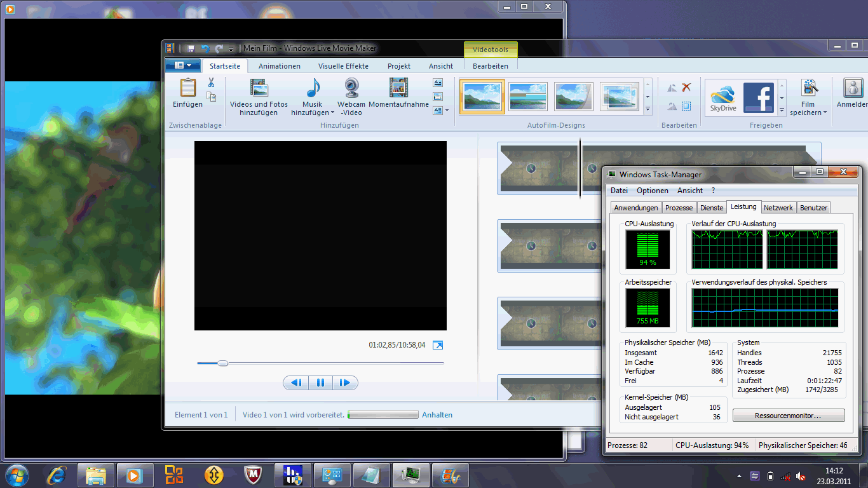868x488 pixels.
Task: Open the Bearbeiten Videotools tab
Action: pos(491,66)
